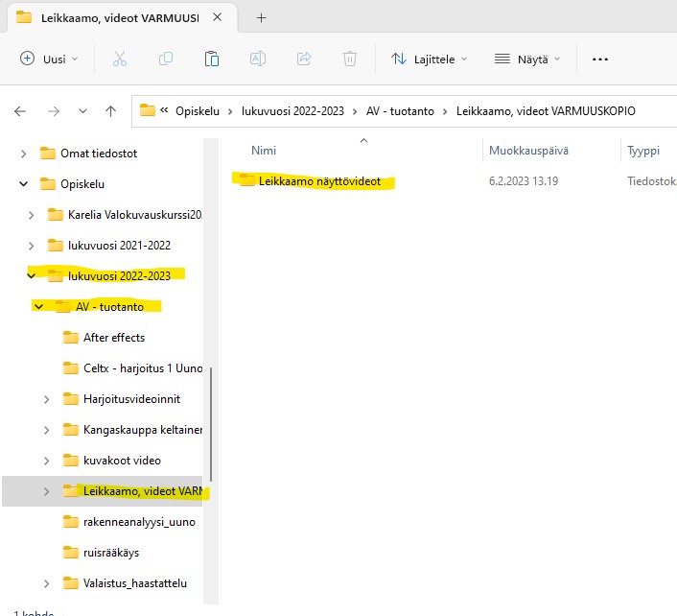
Task: Go up one folder level arrow
Action: [x=111, y=111]
